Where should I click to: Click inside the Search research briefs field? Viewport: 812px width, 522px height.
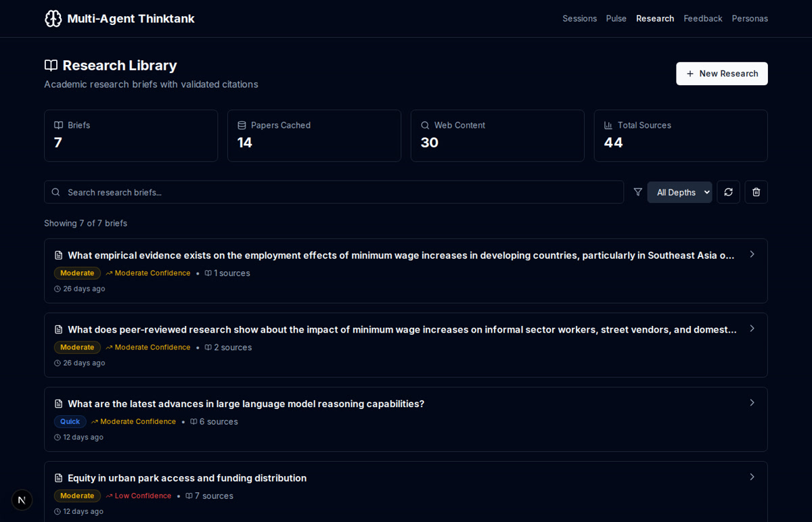click(271, 192)
